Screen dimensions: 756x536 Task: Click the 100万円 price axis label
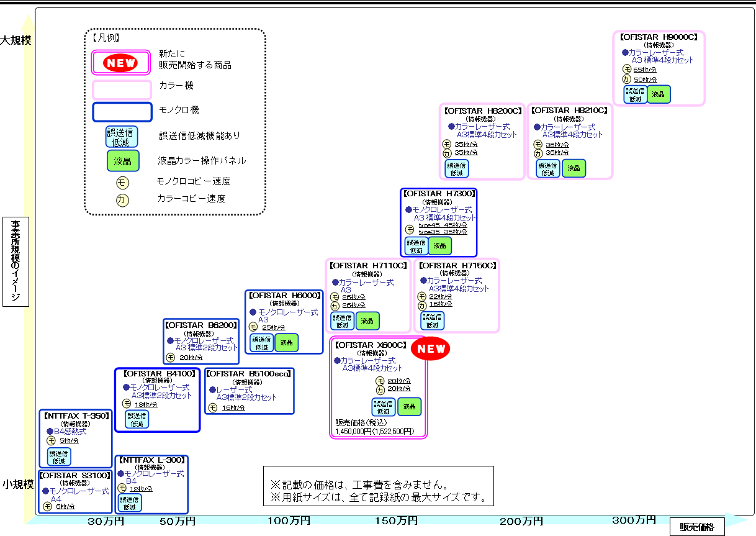pos(290,520)
